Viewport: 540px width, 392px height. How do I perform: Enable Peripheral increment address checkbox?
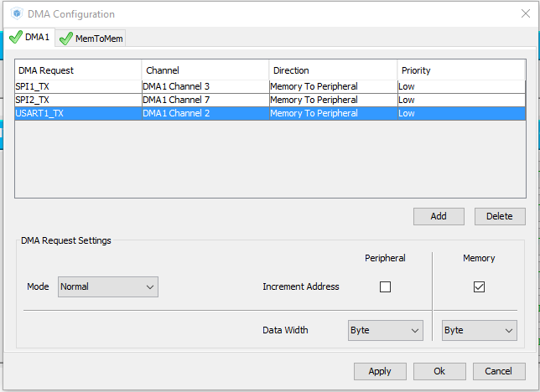coord(386,286)
